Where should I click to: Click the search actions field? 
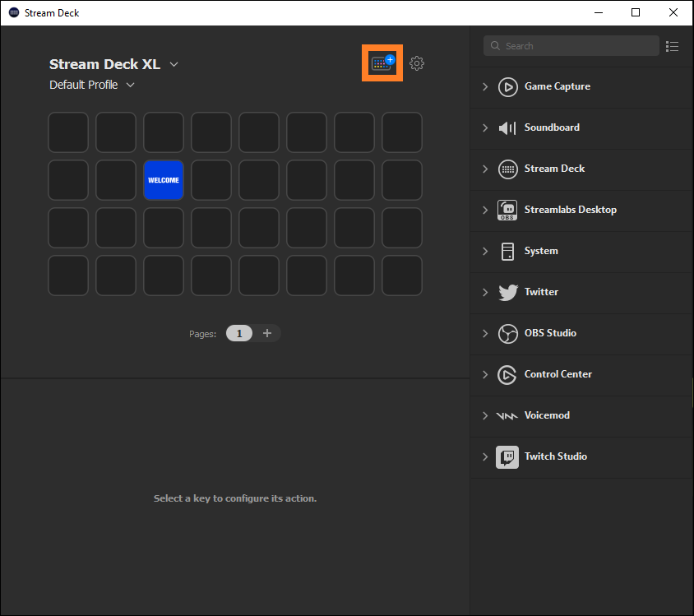point(571,46)
